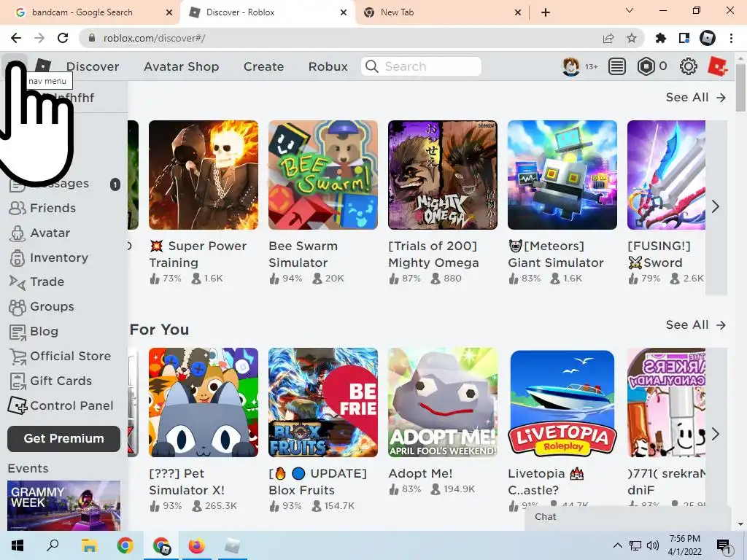747x560 pixels.
Task: Open the Official Store sidebar item
Action: [60, 356]
